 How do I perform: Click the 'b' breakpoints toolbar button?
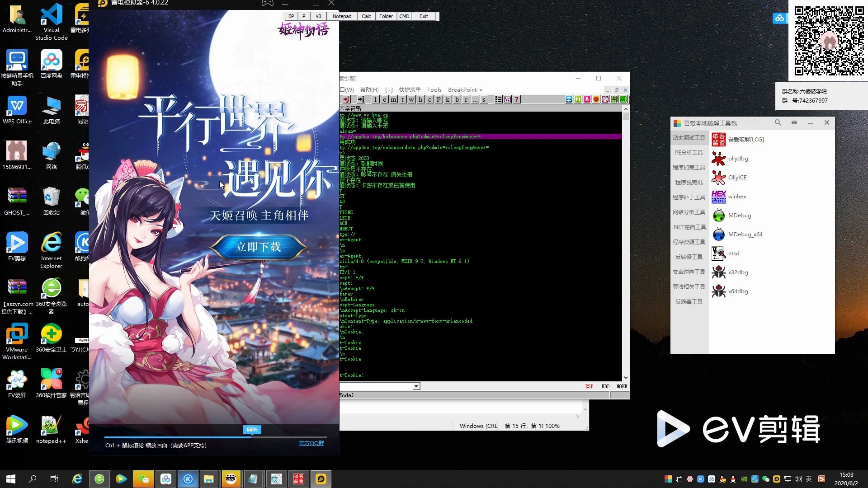coord(457,99)
